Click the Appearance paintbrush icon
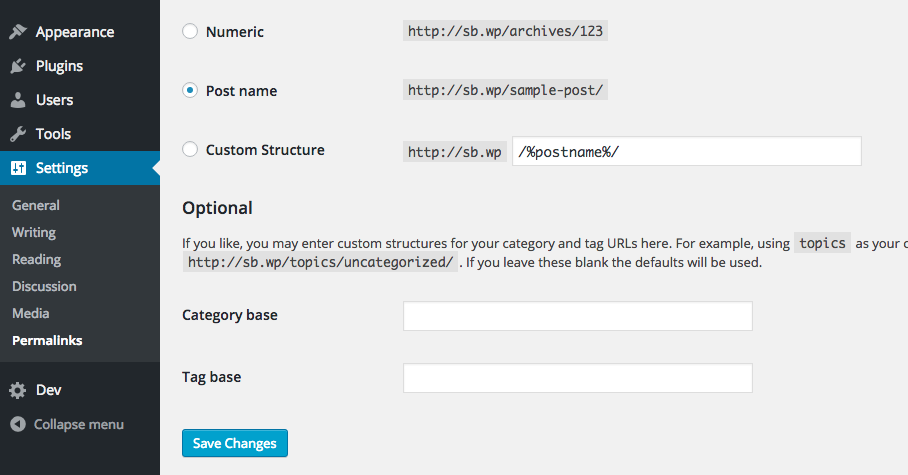 click(18, 32)
